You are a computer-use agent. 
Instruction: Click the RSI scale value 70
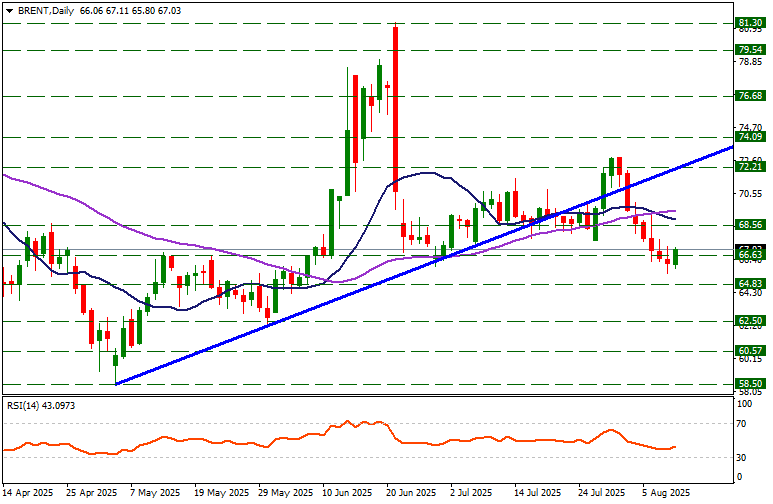pos(741,424)
